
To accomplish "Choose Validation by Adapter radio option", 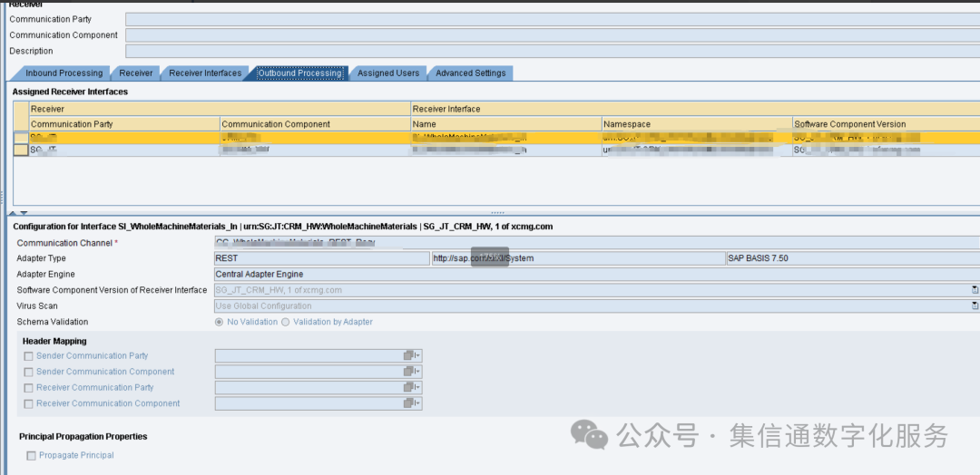I will pos(286,322).
